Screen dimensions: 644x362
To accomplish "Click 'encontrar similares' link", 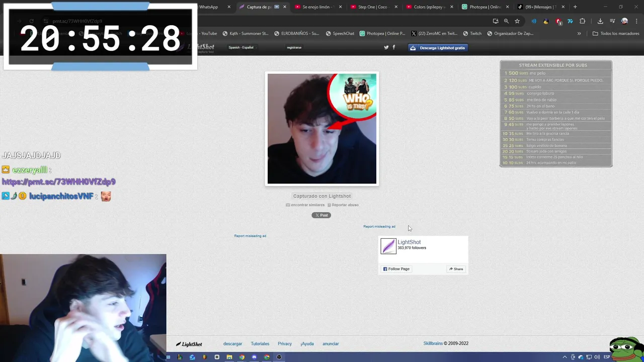I will tap(305, 205).
